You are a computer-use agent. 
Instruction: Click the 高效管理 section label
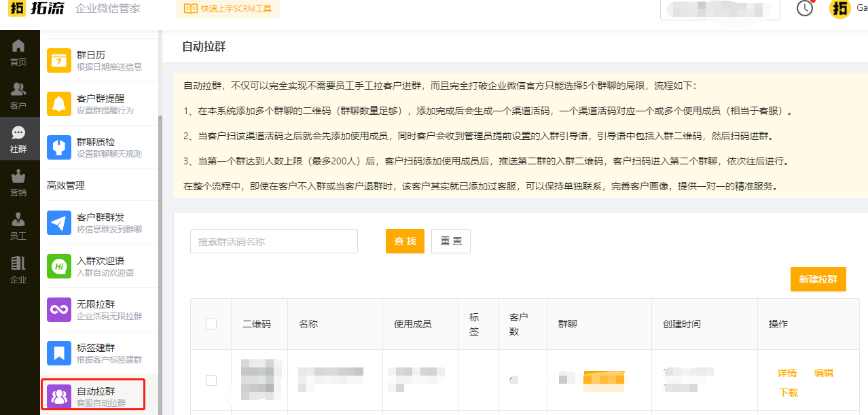[66, 185]
